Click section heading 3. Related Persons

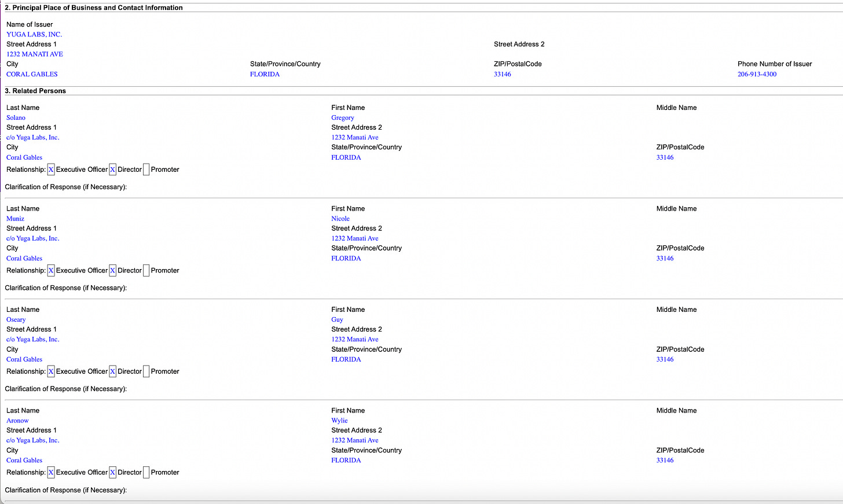click(x=35, y=91)
